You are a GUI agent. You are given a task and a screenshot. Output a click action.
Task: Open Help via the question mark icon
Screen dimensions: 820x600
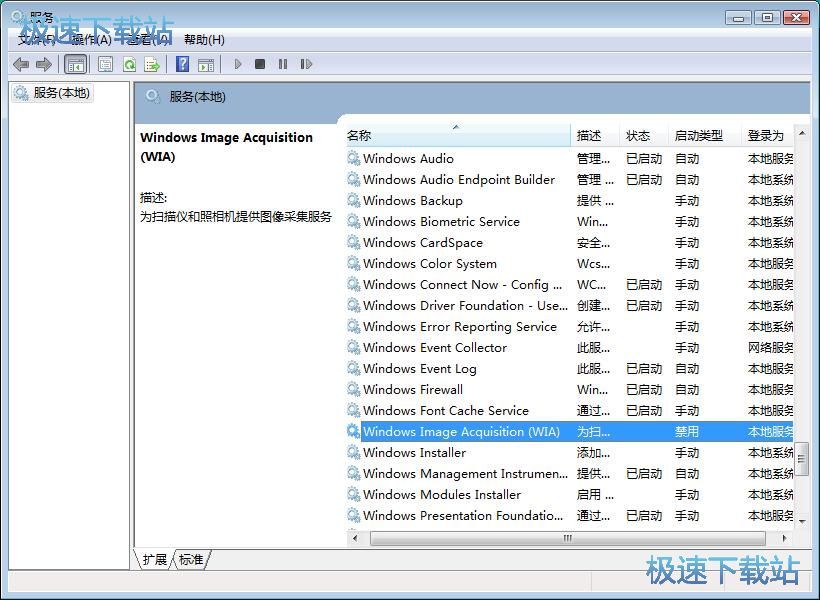tap(183, 64)
